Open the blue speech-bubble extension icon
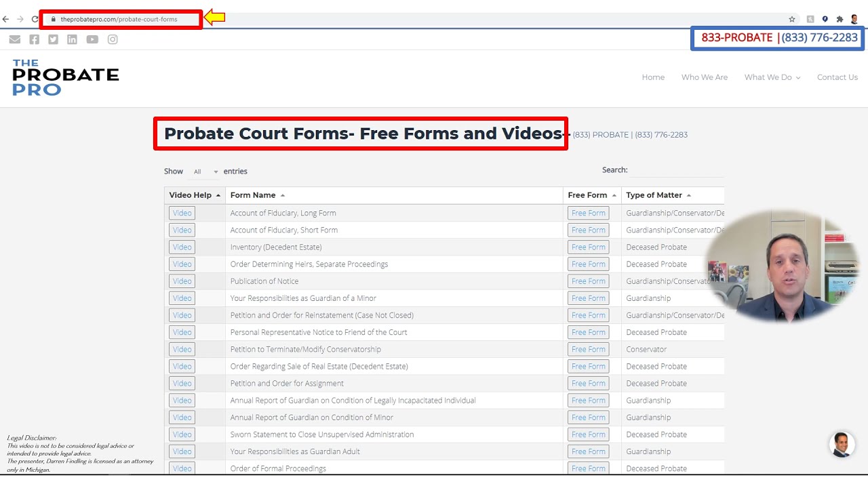Viewport: 868px width, 488px height. coord(825,19)
